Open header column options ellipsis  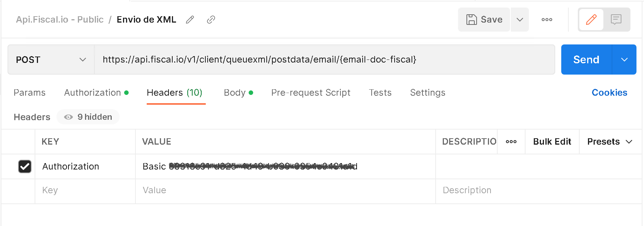511,142
